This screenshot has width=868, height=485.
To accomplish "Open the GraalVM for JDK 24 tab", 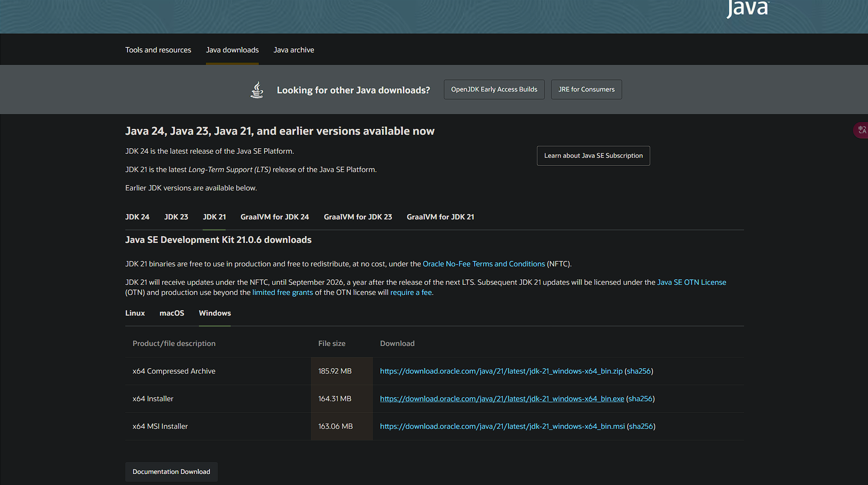I will (x=274, y=217).
